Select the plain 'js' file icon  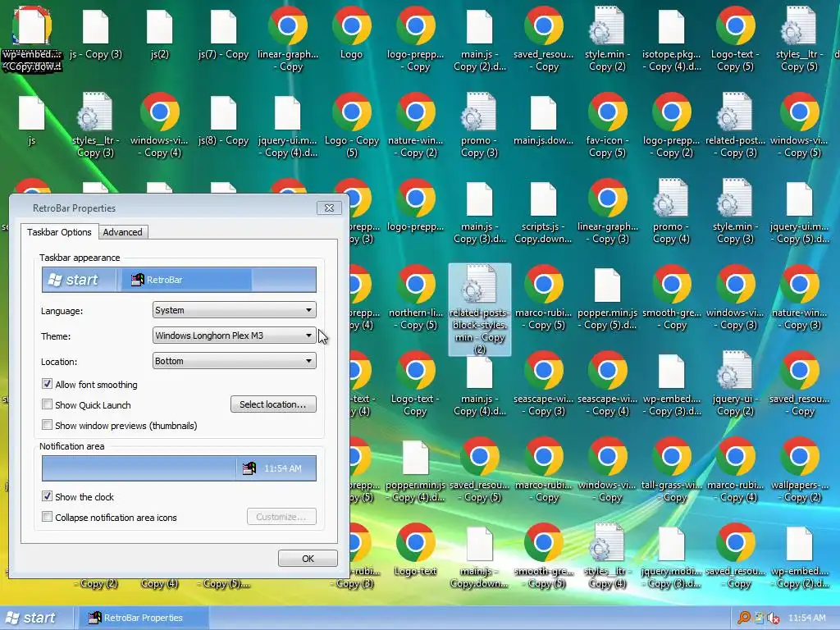tap(32, 112)
